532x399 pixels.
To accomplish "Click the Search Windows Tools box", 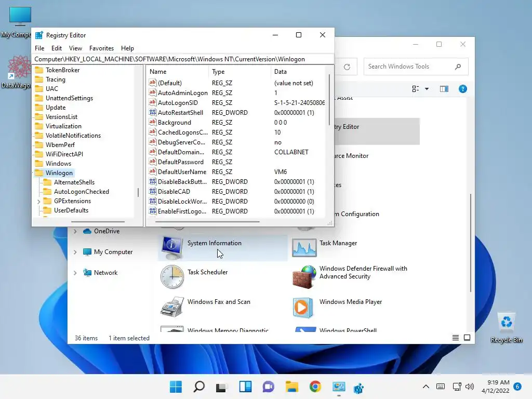I will 416,66.
